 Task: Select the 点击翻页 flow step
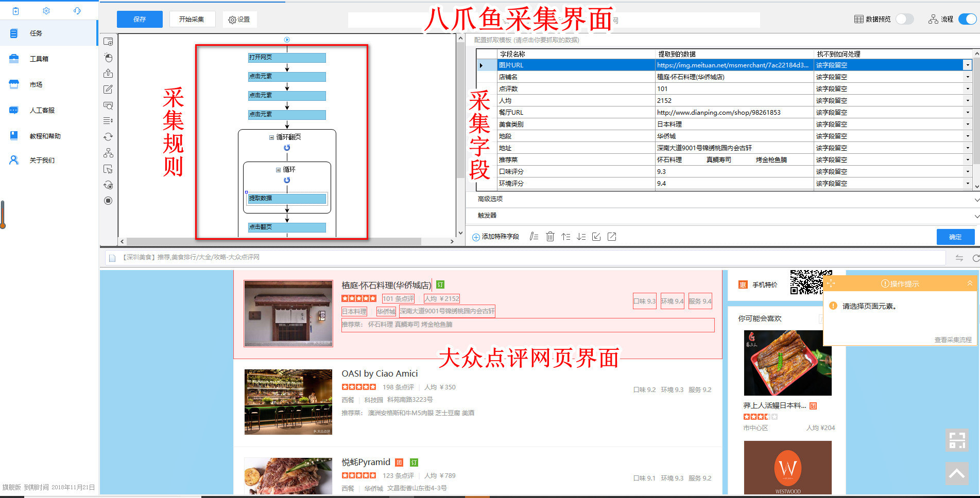[287, 227]
